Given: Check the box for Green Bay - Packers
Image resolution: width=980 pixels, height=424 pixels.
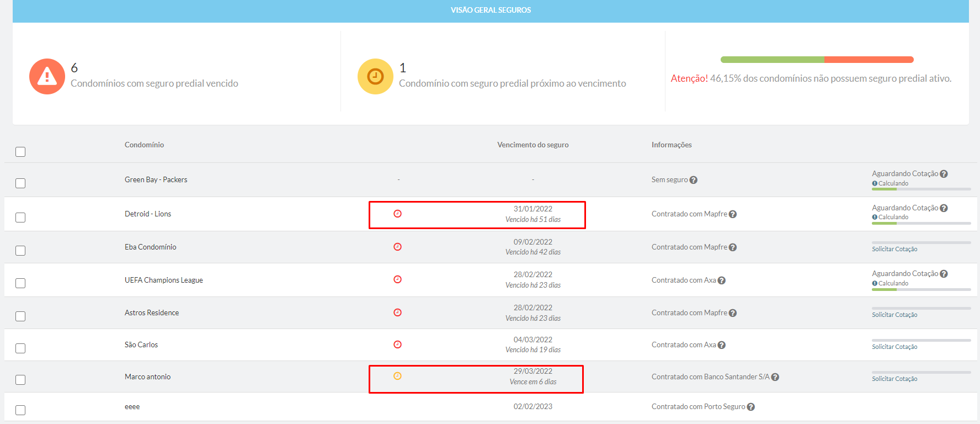Looking at the screenshot, I should coord(20,183).
